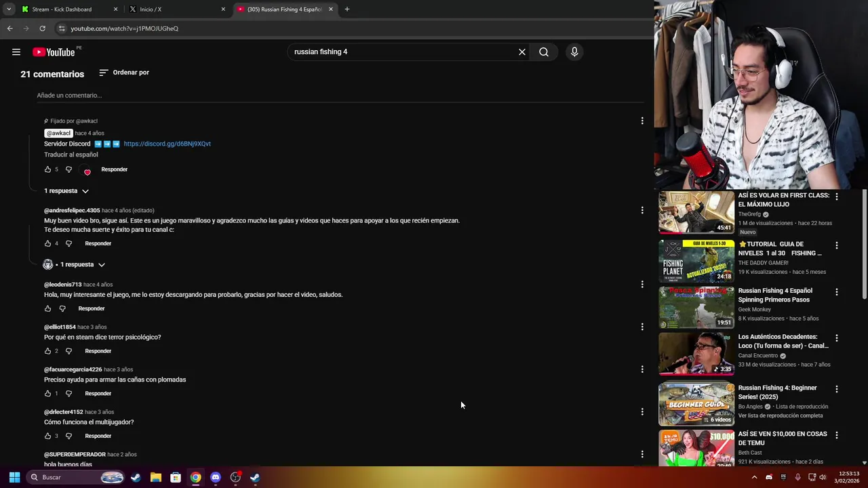This screenshot has height=488, width=868.
Task: Like the @andresfelipec.4305 comment
Action: tap(47, 243)
